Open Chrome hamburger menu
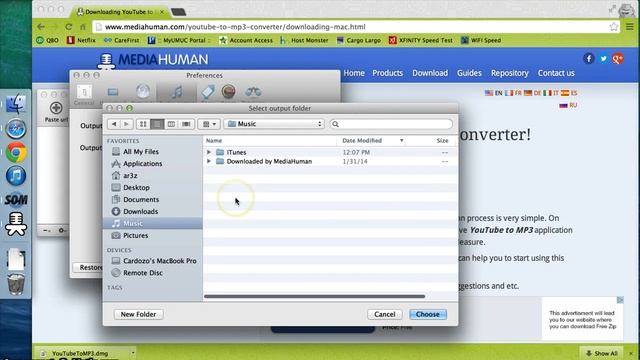 click(630, 27)
